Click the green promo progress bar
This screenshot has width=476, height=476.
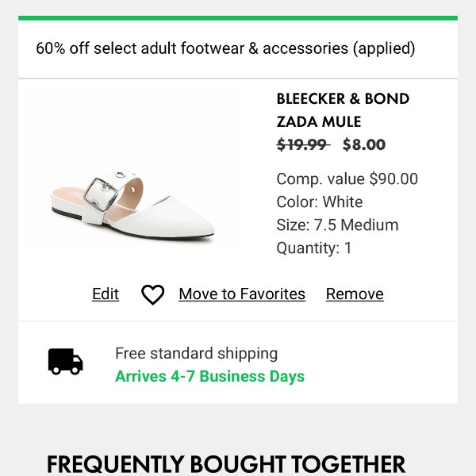[238, 18]
